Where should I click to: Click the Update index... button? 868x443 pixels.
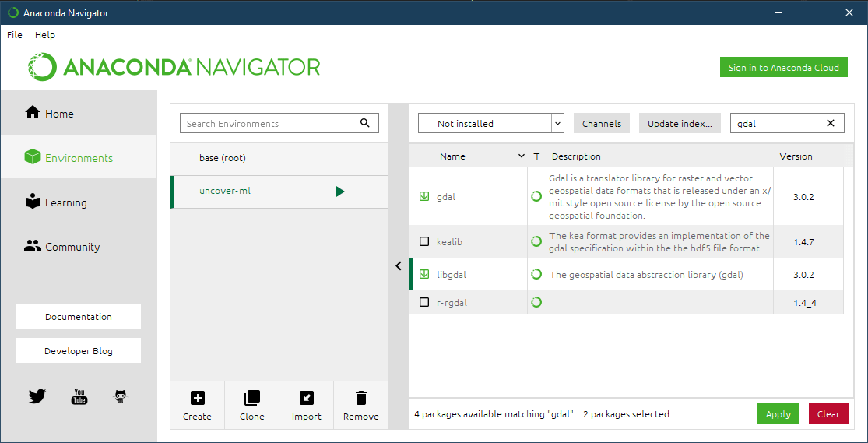(680, 124)
